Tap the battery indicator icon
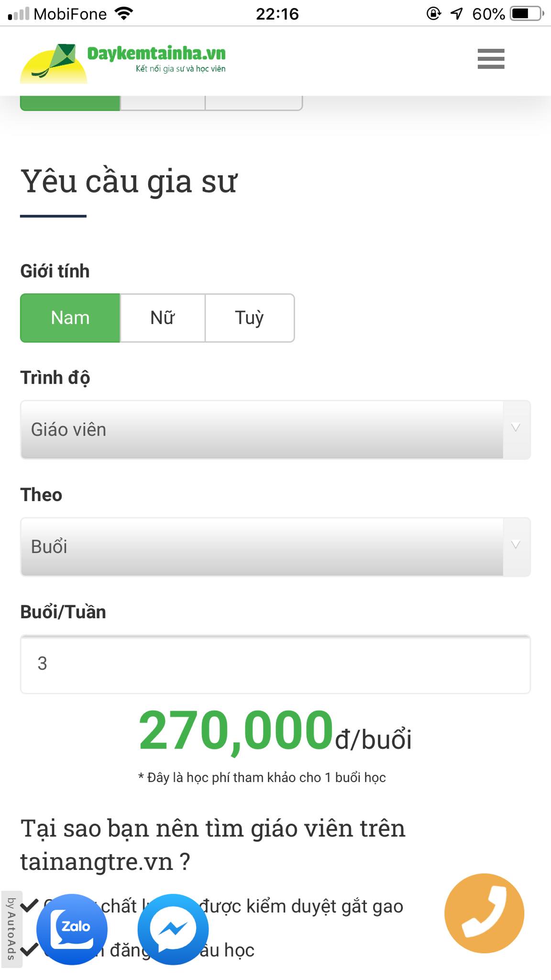The width and height of the screenshot is (551, 980). tap(527, 13)
